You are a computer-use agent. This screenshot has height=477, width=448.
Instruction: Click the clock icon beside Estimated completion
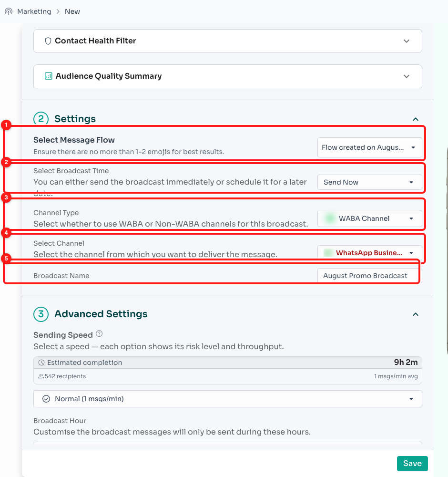click(x=41, y=363)
